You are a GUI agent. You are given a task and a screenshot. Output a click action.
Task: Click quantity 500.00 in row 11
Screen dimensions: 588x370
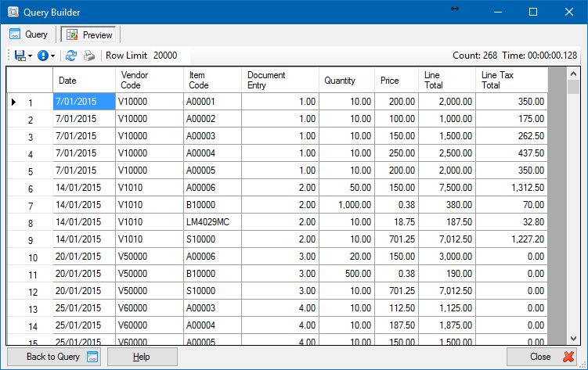347,274
